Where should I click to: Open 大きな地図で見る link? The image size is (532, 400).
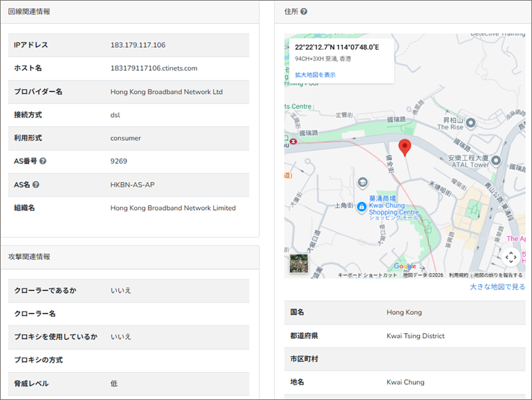point(497,287)
